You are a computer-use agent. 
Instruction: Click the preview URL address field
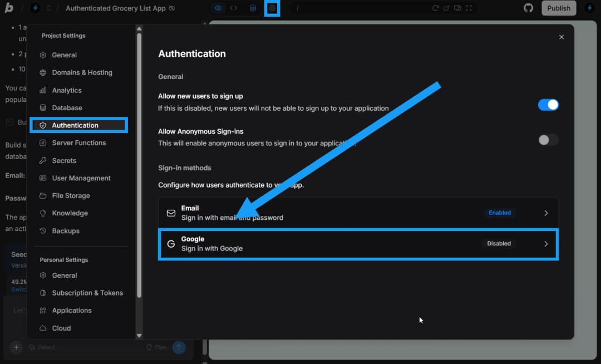click(360, 8)
